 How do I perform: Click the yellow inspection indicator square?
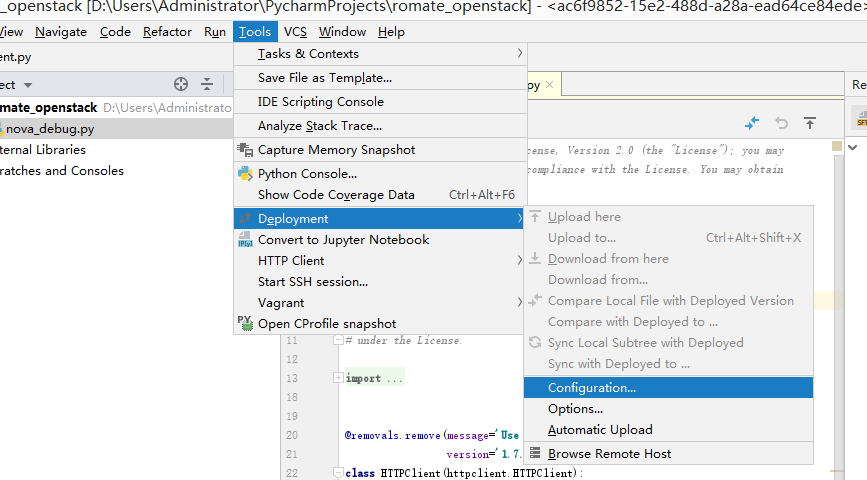click(x=837, y=146)
